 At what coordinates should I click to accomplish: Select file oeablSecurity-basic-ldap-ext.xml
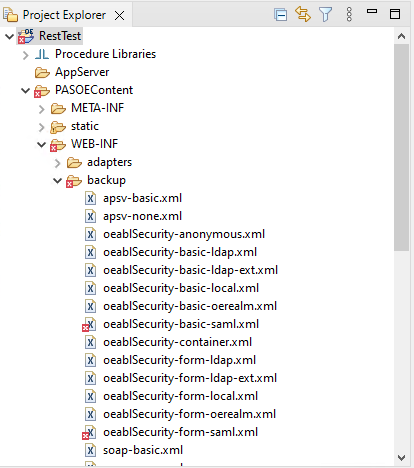pos(190,270)
